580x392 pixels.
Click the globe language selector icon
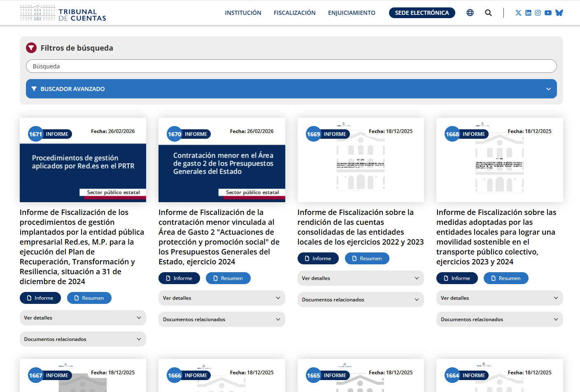click(x=470, y=13)
